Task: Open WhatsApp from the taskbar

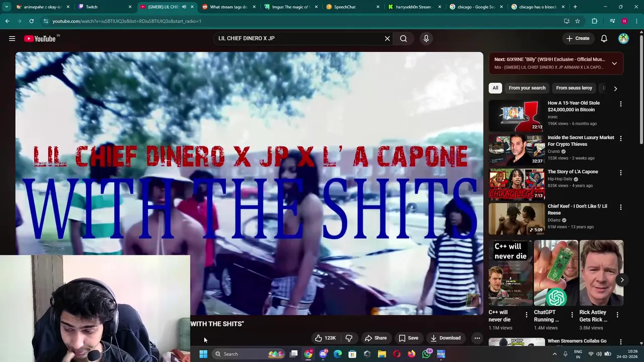Action: click(x=427, y=354)
